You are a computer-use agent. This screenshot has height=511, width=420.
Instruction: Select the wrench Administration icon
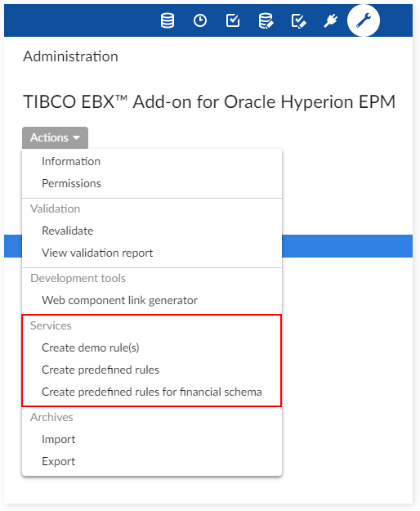tap(364, 20)
